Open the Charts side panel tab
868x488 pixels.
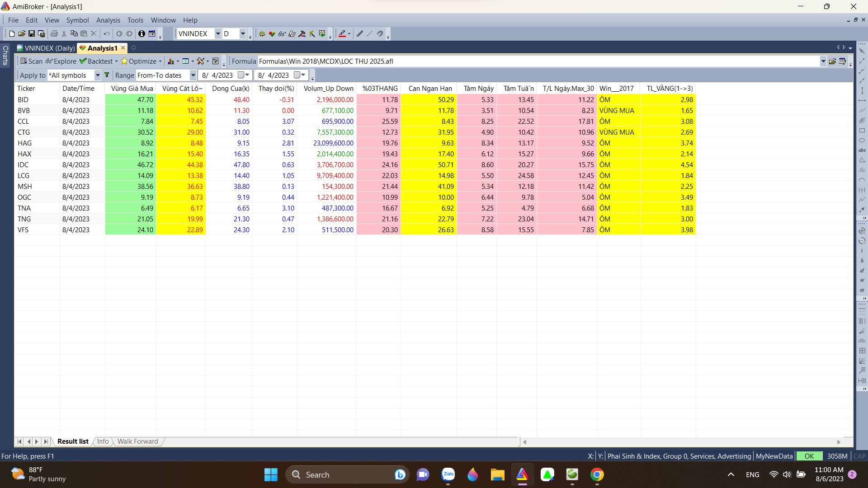[x=5, y=55]
